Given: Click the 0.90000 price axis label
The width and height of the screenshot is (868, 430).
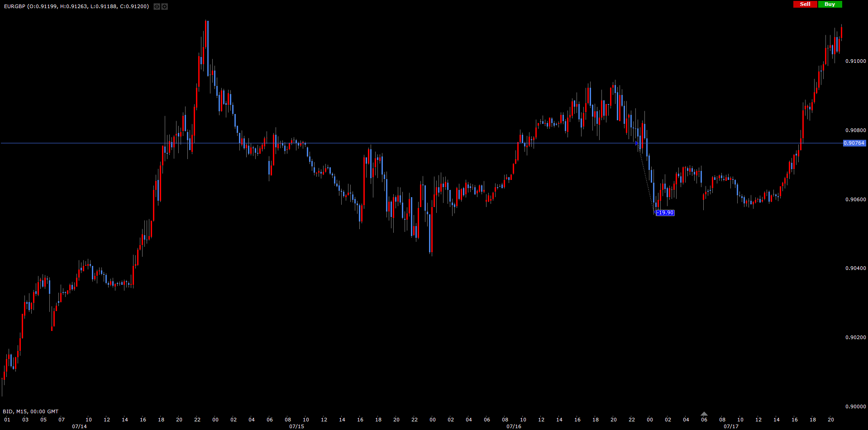Looking at the screenshot, I should [855, 406].
